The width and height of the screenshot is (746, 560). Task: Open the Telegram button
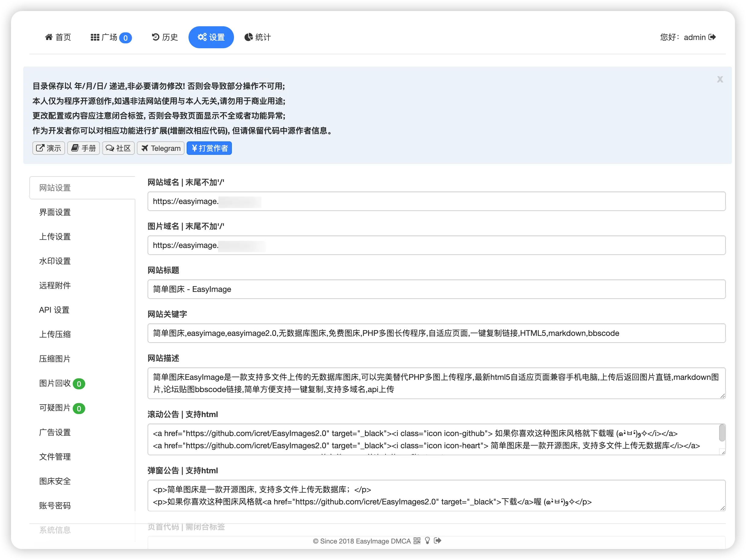pos(160,148)
